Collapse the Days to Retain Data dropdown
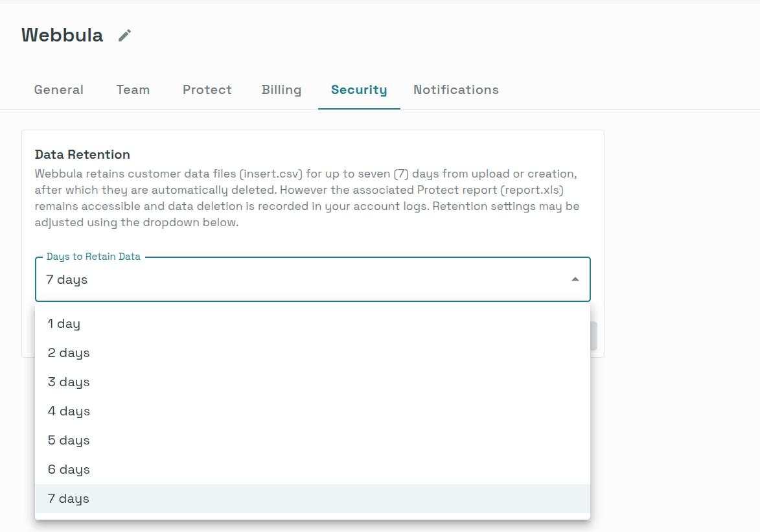Image resolution: width=760 pixels, height=532 pixels. tap(313, 279)
